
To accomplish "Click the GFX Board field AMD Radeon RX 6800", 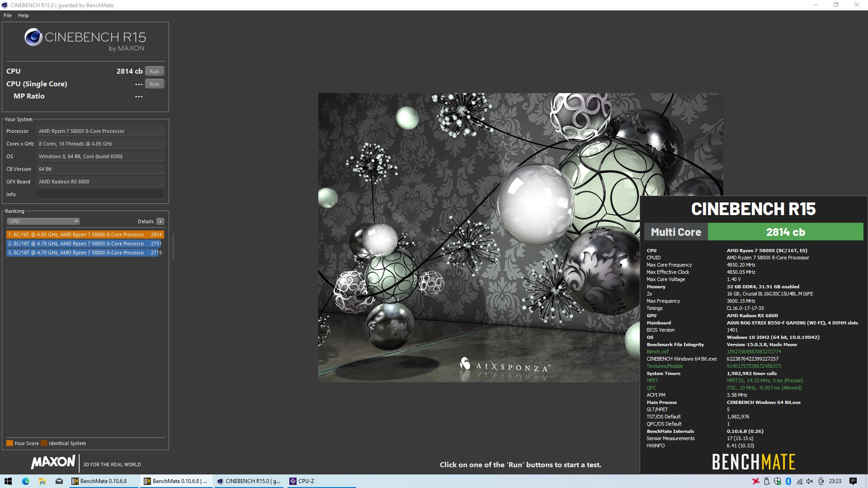I will pos(100,182).
